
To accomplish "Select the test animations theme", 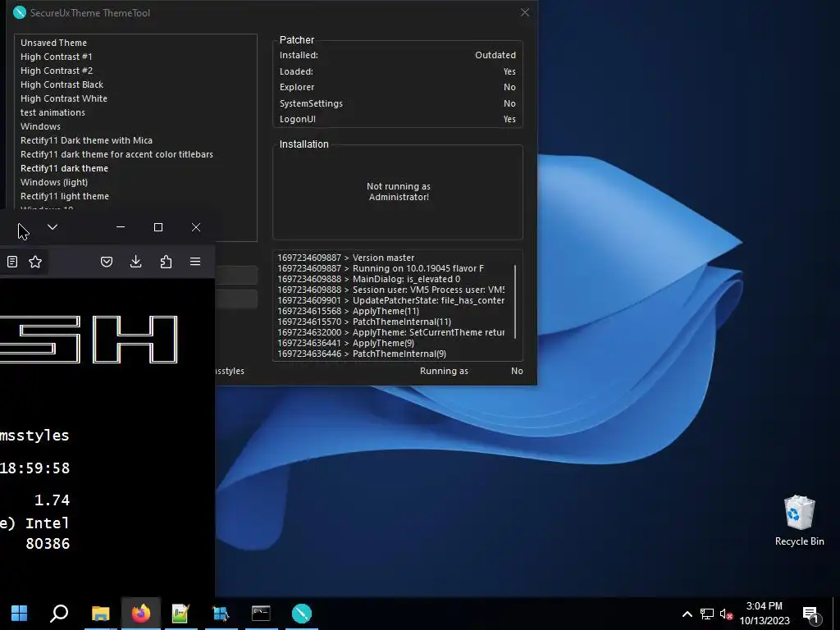I will (x=52, y=112).
